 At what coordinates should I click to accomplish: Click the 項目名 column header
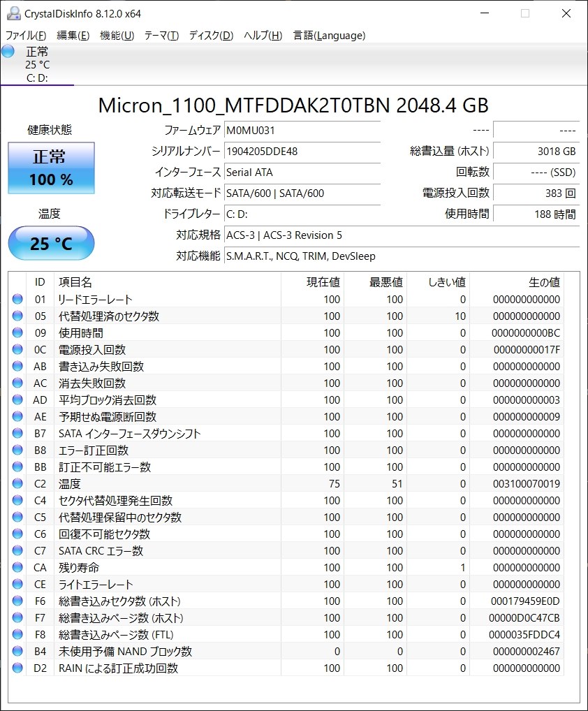pyautogui.click(x=168, y=282)
